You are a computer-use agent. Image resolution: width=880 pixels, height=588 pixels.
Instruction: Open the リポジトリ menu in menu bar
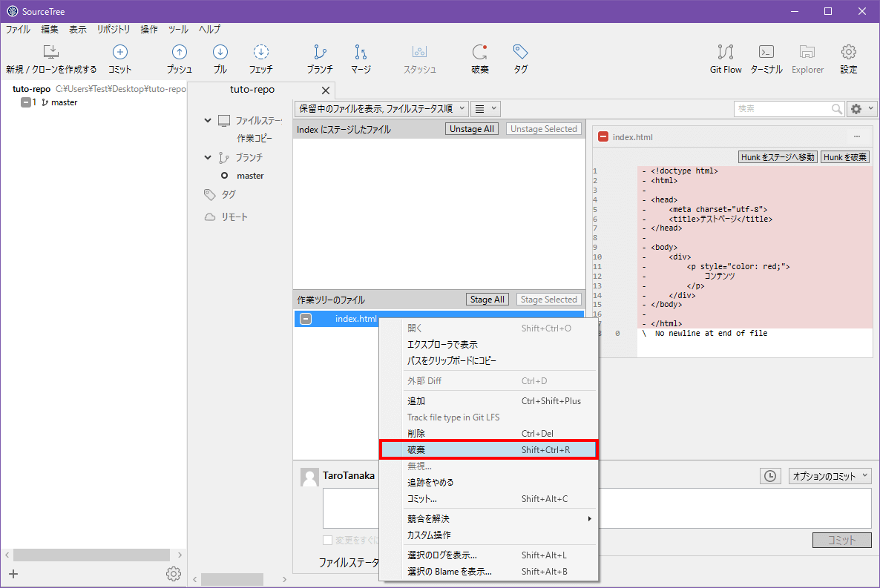[x=113, y=30]
